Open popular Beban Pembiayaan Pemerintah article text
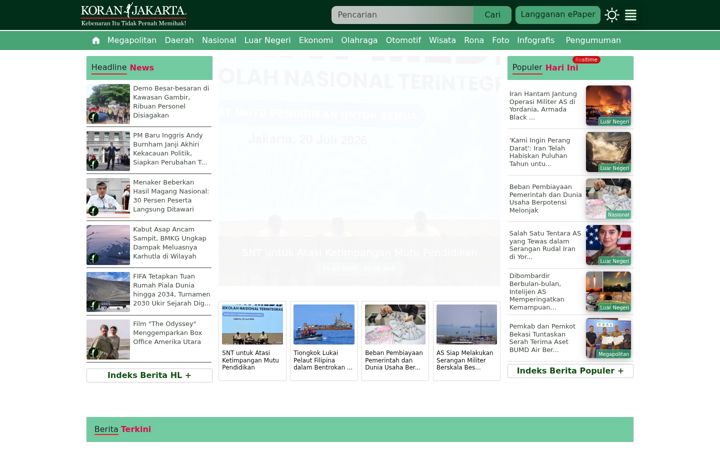 pyautogui.click(x=546, y=198)
